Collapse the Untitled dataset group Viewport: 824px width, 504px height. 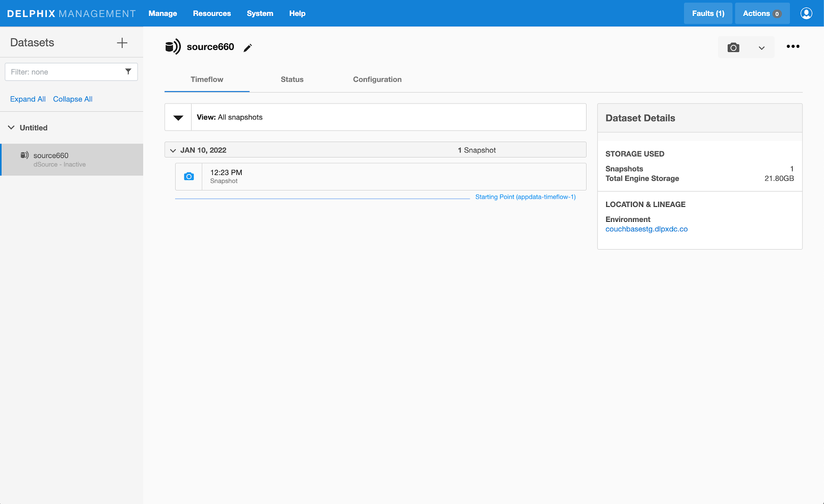(11, 127)
